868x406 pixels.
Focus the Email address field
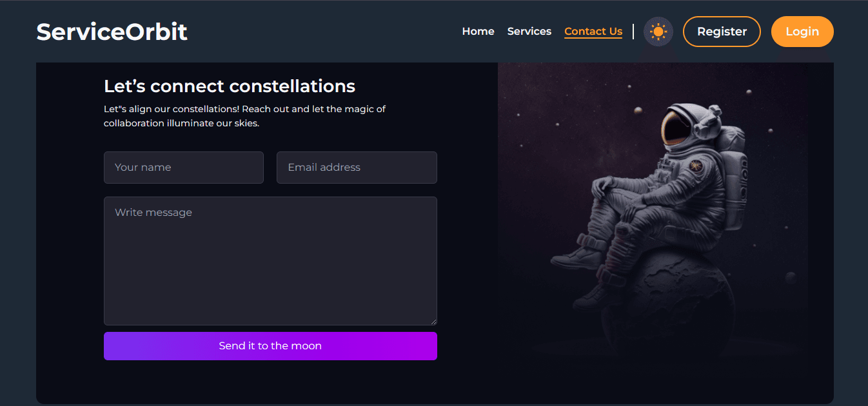point(357,168)
